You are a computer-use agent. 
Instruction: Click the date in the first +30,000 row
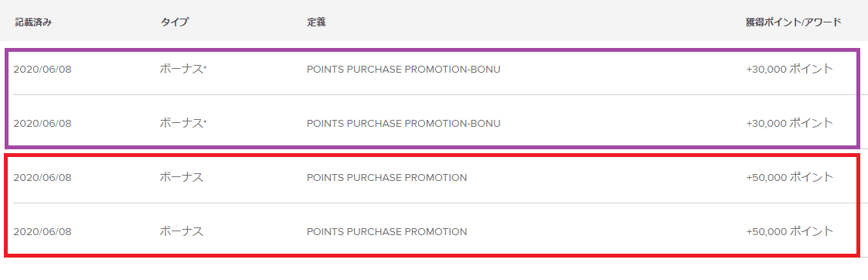[x=42, y=70]
